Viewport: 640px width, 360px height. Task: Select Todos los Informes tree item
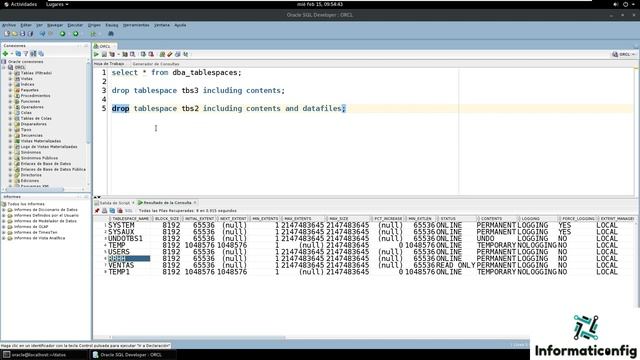click(x=26, y=204)
